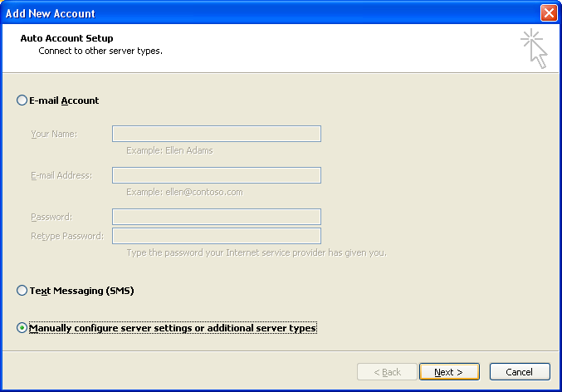The width and height of the screenshot is (562, 392).
Task: Click the ellen@contoso.com example text
Action: pos(204,192)
